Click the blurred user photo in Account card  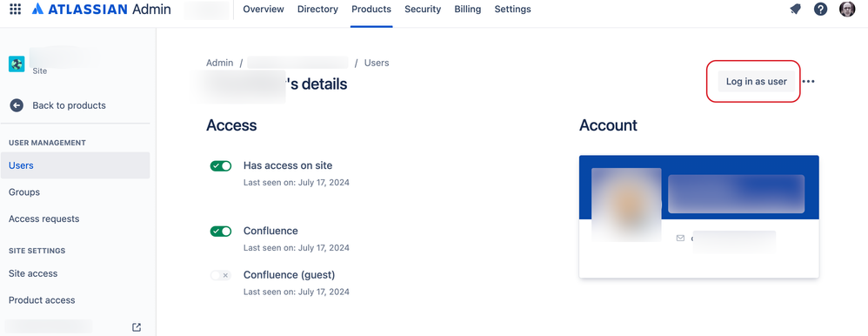(626, 205)
